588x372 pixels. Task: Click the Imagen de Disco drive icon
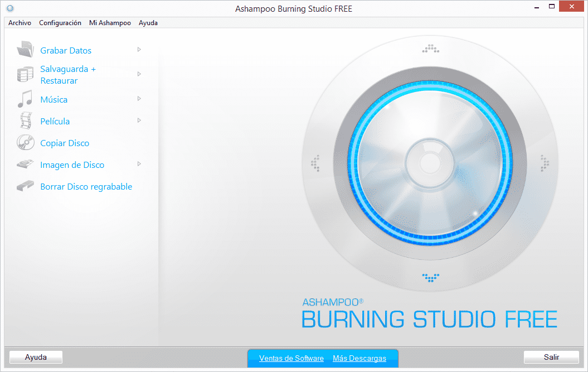26,165
